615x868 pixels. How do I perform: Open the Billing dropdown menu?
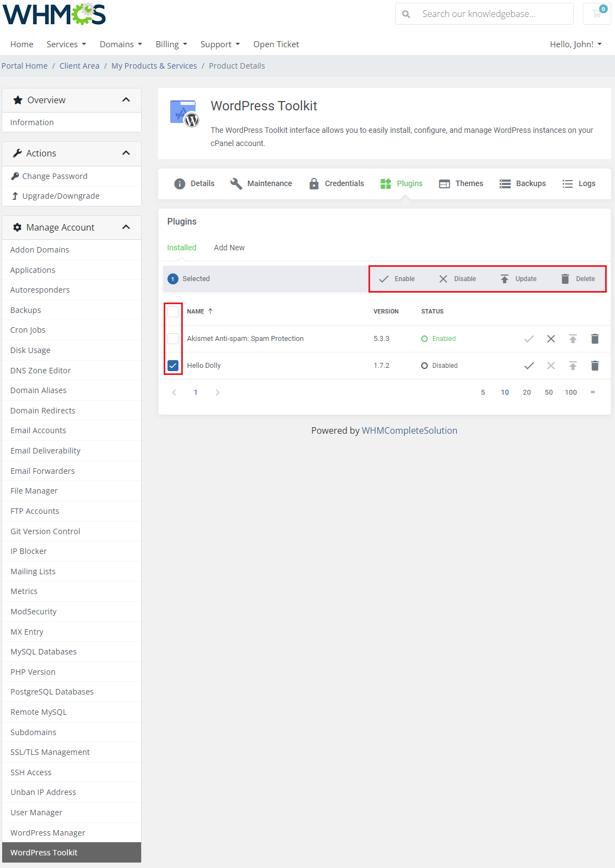(171, 44)
